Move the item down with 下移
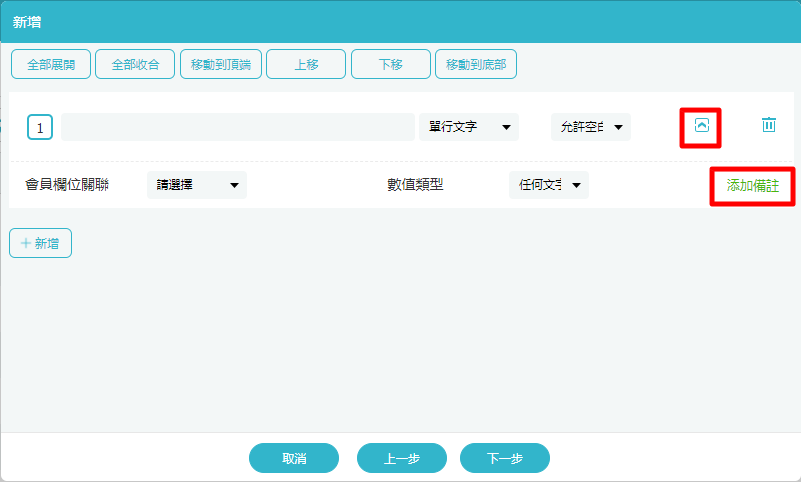Screen dimensions: 801x482 click(x=391, y=64)
